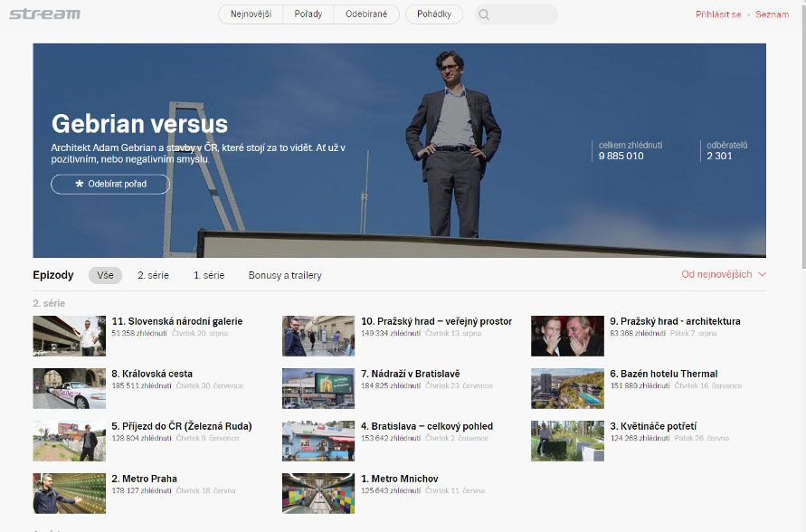Focus the search input field
Viewport: 806px width, 532px height.
point(523,14)
